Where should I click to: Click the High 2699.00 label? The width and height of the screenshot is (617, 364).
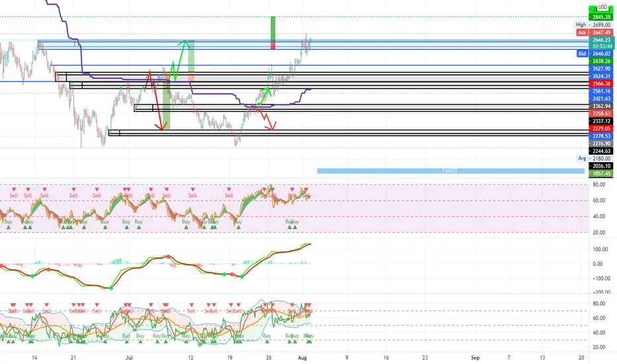pyautogui.click(x=593, y=24)
